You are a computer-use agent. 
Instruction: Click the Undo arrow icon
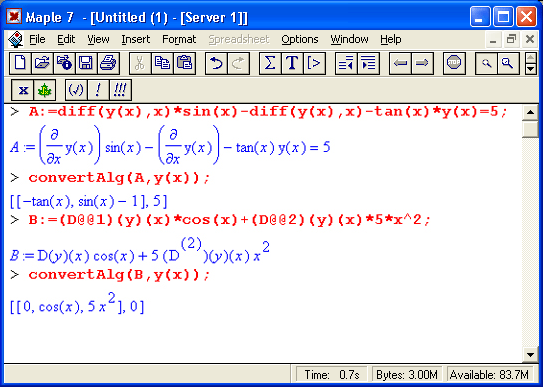tap(216, 63)
